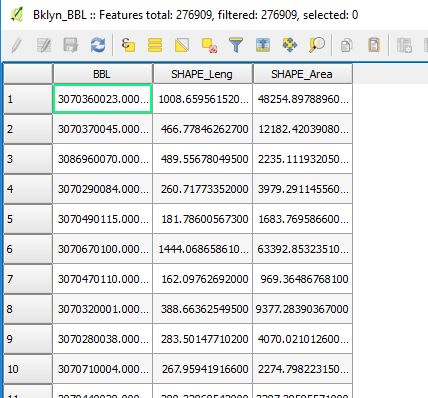Viewport: 428px width, 398px height.
Task: Pan map to the selected rows
Action: click(x=290, y=45)
